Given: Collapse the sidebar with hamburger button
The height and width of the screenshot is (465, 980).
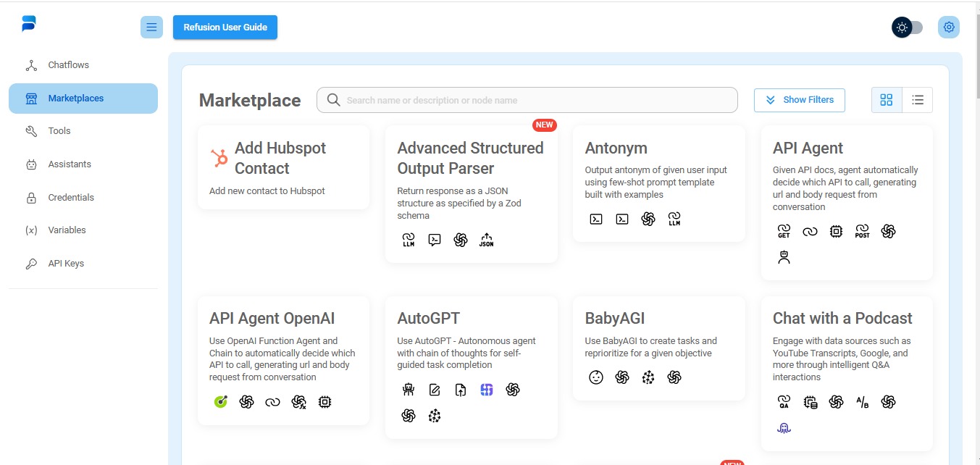Looking at the screenshot, I should (151, 28).
